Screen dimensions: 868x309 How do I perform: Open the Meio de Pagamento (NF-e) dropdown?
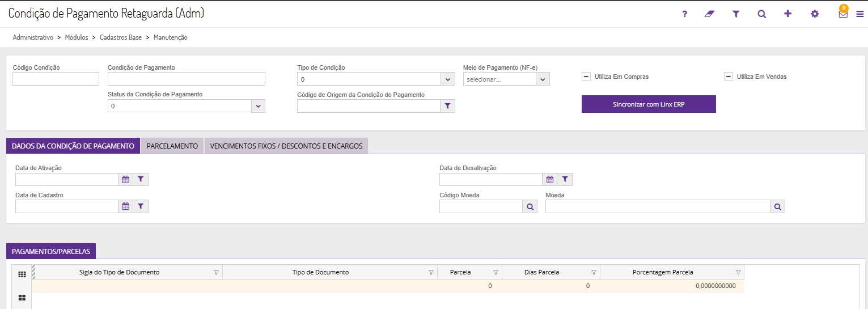point(543,79)
